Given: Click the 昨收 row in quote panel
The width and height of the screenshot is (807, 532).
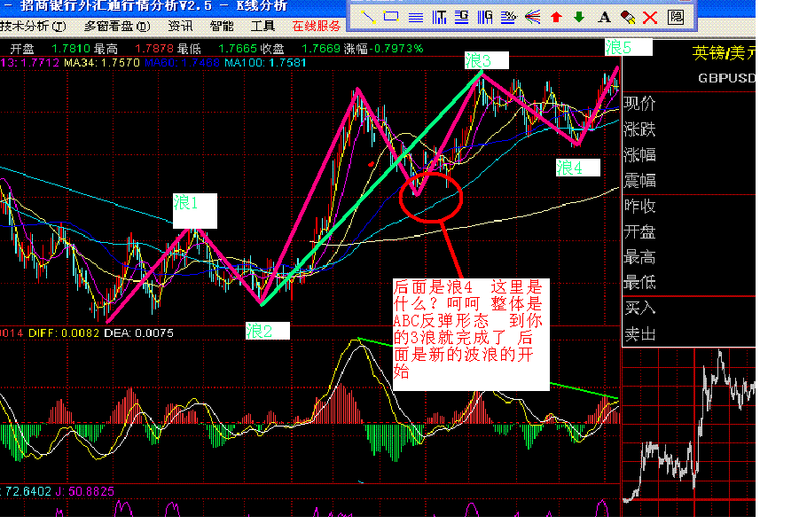Looking at the screenshot, I should 689,206.
